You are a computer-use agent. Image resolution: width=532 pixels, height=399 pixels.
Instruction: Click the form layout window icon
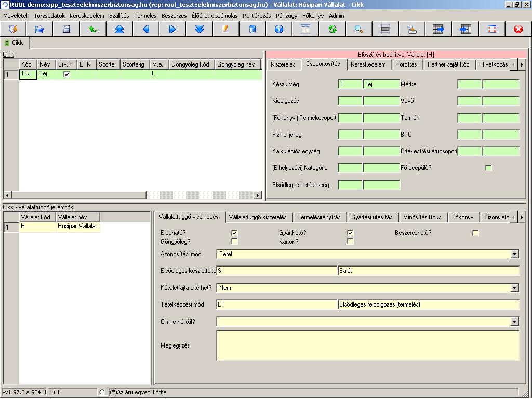click(305, 29)
